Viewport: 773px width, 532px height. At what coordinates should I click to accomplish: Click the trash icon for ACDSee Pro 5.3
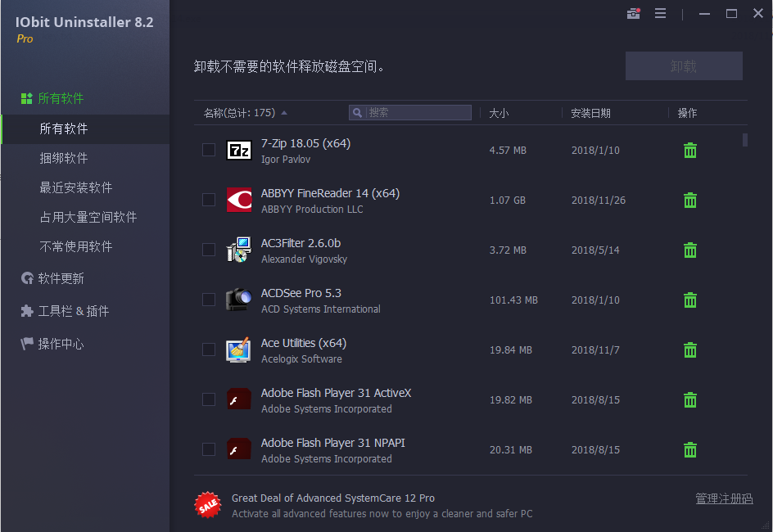pyautogui.click(x=690, y=300)
